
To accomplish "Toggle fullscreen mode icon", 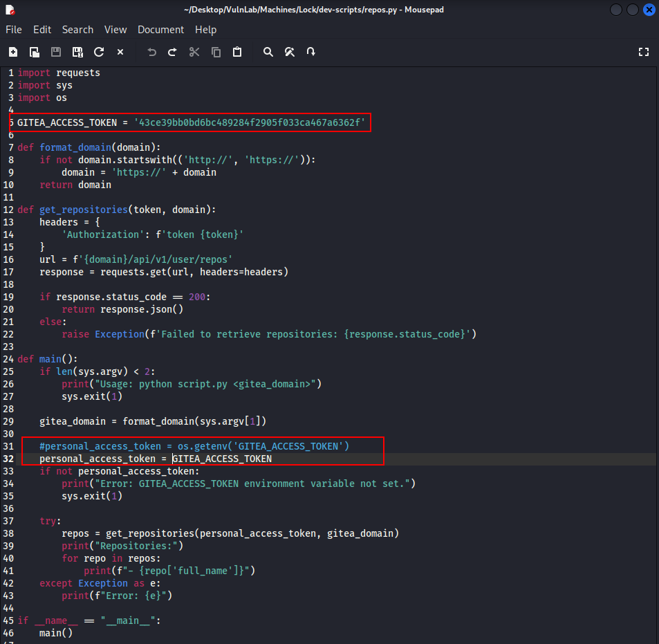I will (644, 52).
